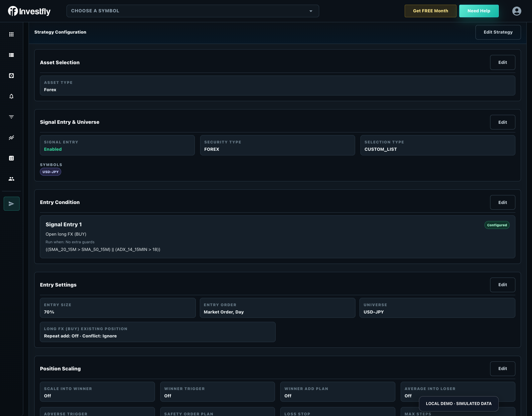Click the Winner Trigger Off value
The image size is (532, 416).
click(x=168, y=396)
